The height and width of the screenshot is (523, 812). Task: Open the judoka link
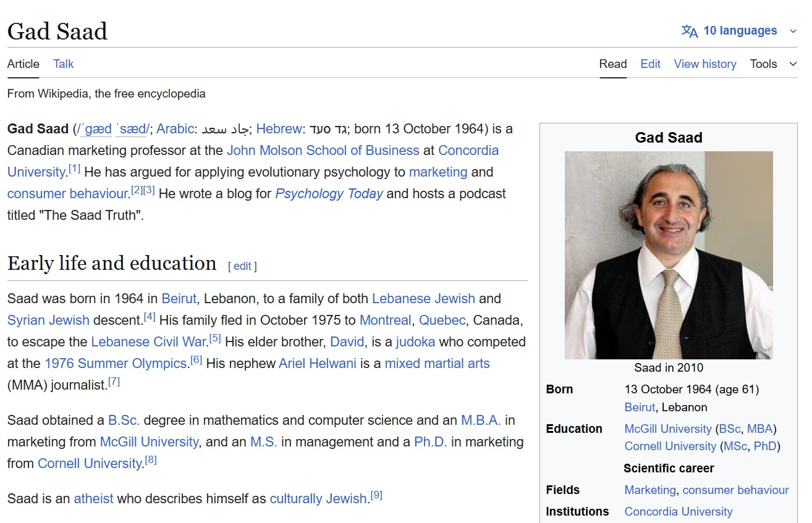click(x=415, y=342)
